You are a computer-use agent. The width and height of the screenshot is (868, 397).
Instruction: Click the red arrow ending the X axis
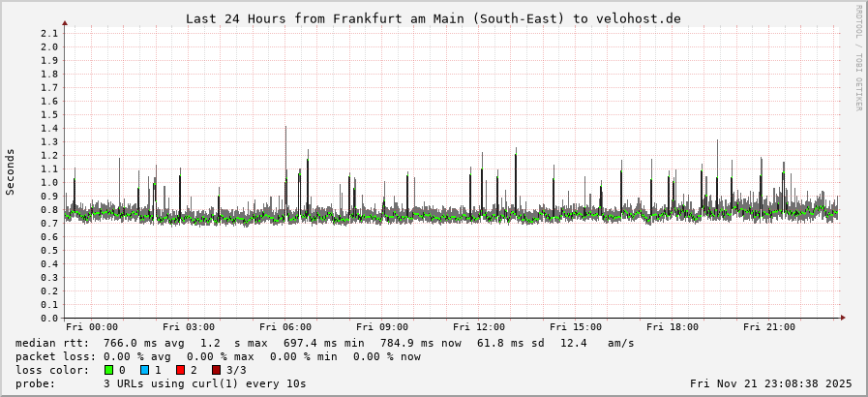(x=843, y=318)
